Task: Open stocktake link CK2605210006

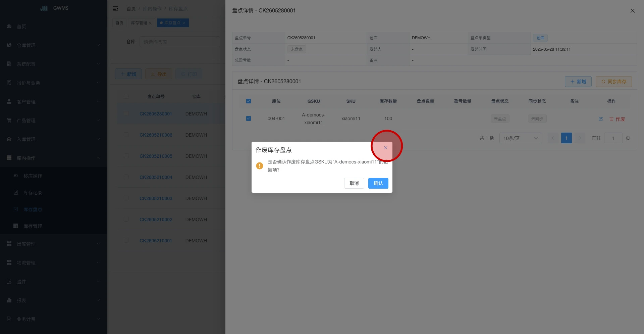Action: [x=156, y=135]
